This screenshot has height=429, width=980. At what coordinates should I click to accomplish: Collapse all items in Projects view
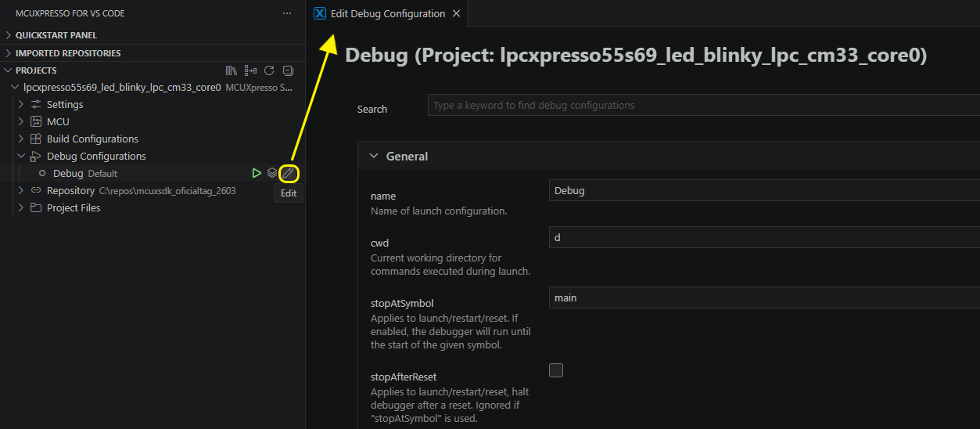coord(288,70)
